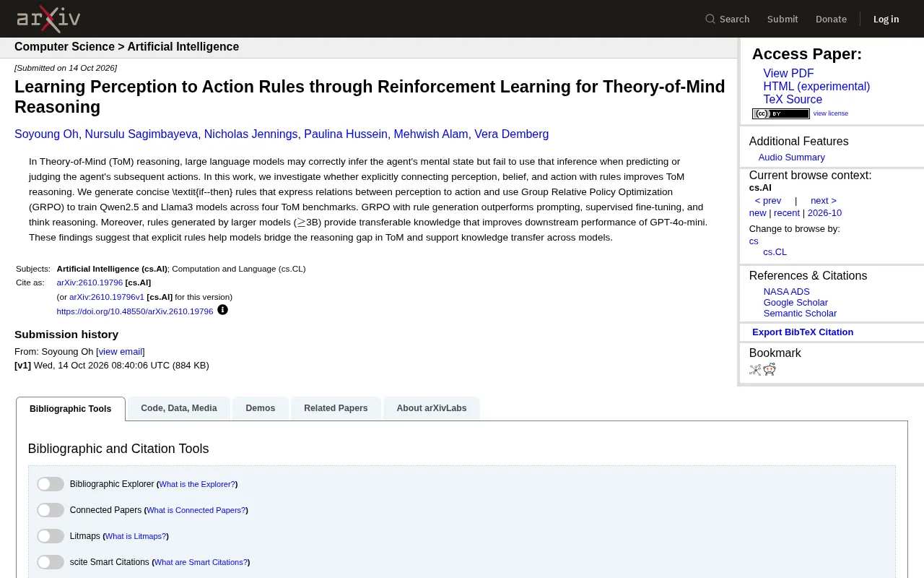Screen dimensions: 924x578
Task: Turn on Litmaps toggle
Action: click(x=51, y=536)
